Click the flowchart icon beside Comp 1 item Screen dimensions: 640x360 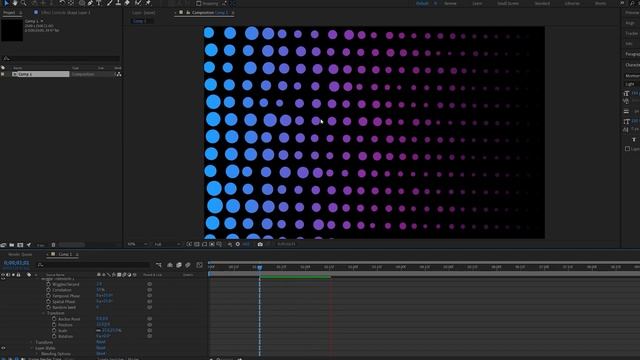click(118, 74)
